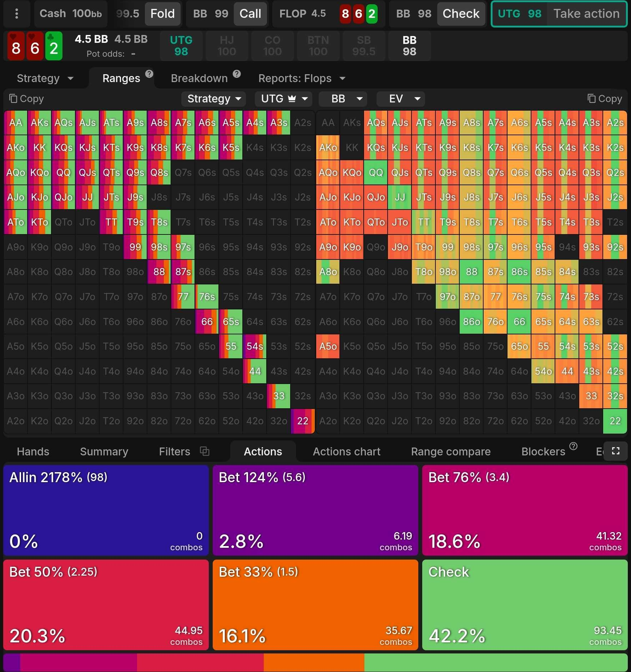This screenshot has width=631, height=672.
Task: Click the Take action button
Action: [586, 14]
